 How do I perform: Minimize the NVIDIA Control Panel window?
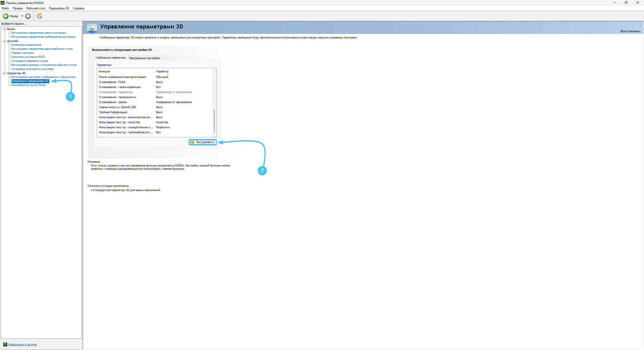point(615,3)
